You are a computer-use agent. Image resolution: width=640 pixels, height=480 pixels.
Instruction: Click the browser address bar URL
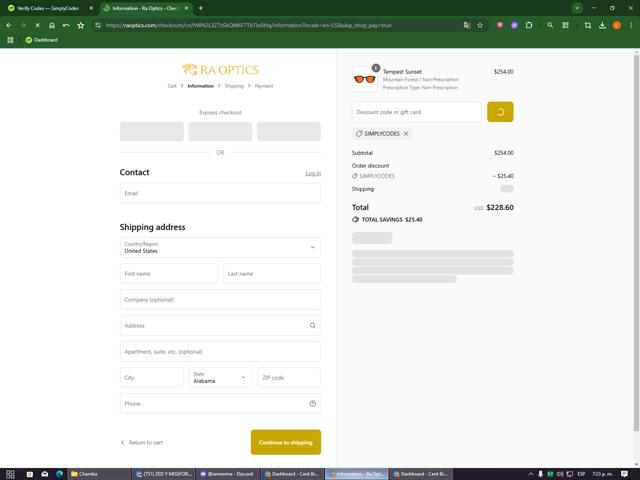click(248, 25)
